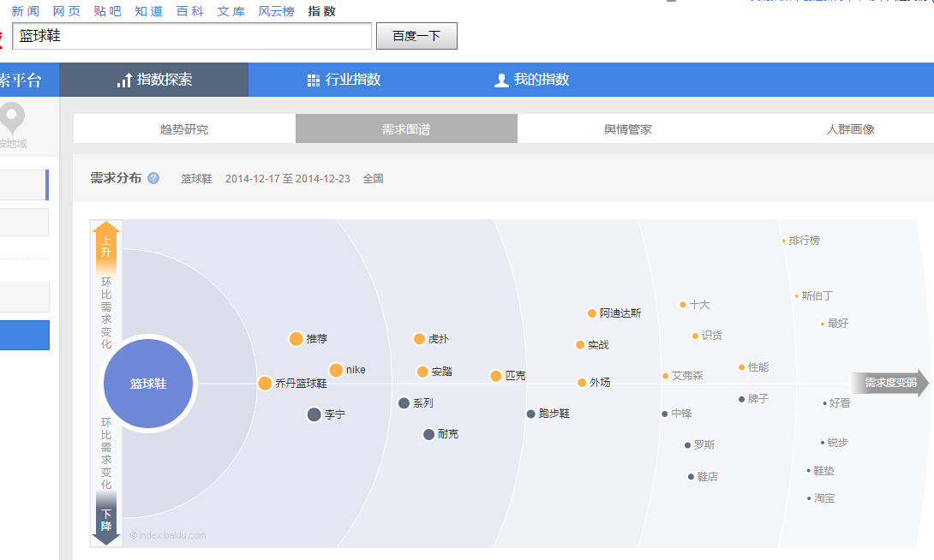Screen dimensions: 934x560
Task: Open the 网页 link
Action: [x=66, y=11]
